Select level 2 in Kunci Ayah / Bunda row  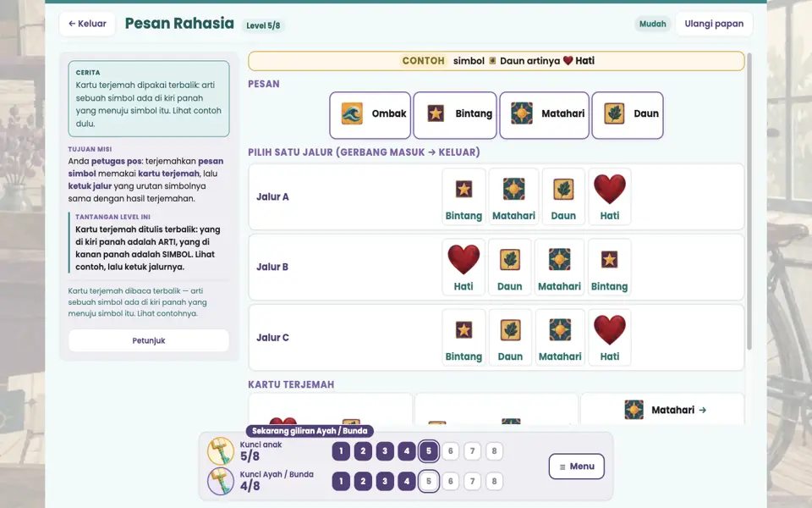tap(363, 481)
